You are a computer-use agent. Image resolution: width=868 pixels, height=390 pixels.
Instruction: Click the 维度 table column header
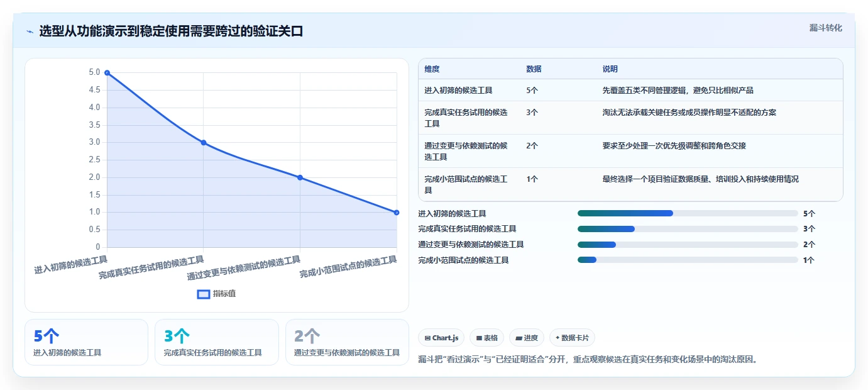432,69
